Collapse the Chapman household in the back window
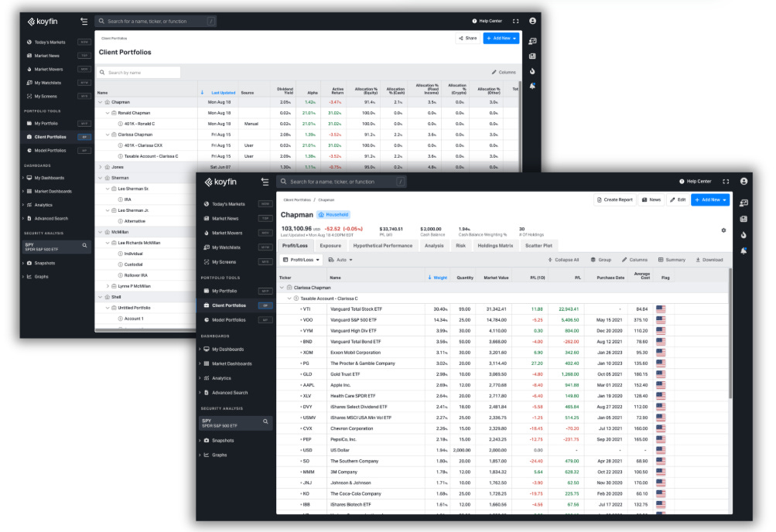The height and width of the screenshot is (532, 776). [101, 102]
